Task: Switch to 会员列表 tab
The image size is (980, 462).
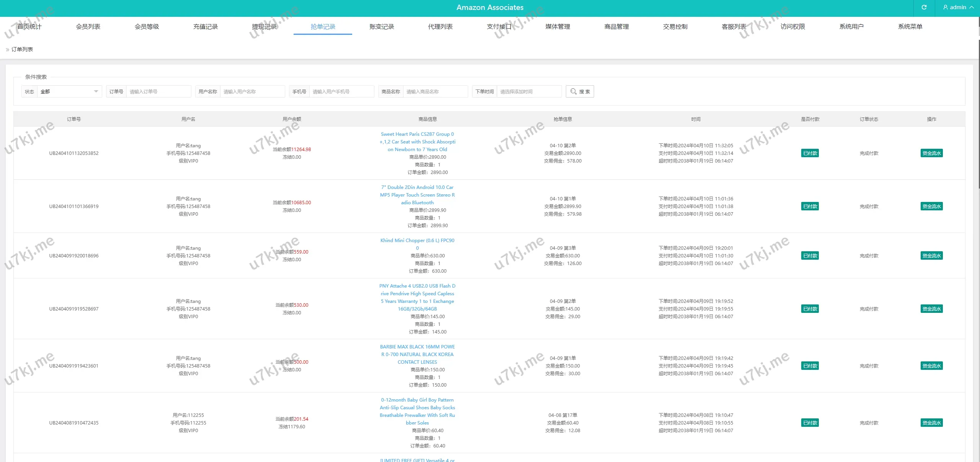Action: click(x=88, y=26)
